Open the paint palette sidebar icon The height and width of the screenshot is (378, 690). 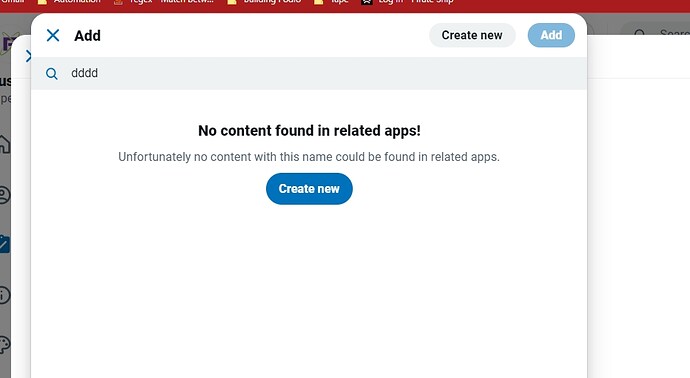(4, 345)
